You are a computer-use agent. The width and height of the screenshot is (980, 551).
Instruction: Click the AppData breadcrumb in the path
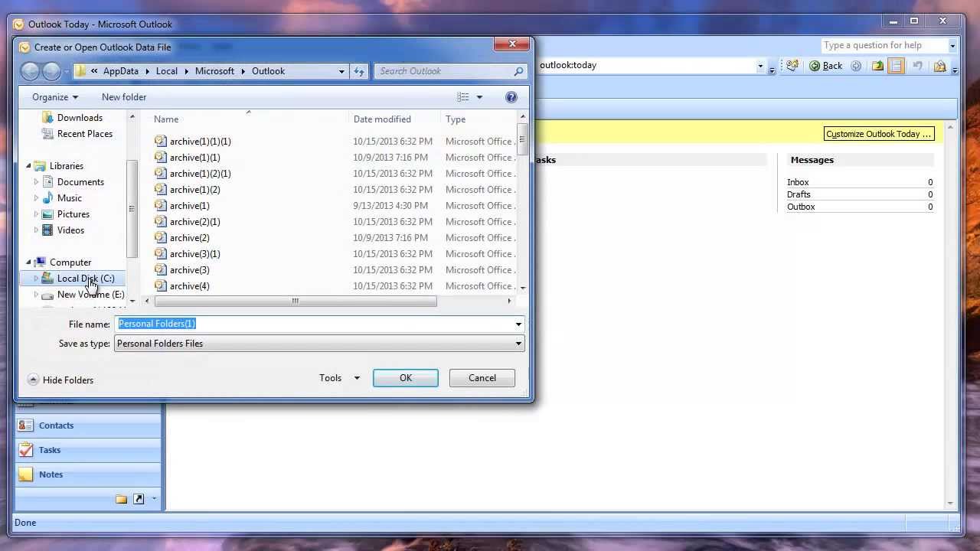tap(121, 71)
